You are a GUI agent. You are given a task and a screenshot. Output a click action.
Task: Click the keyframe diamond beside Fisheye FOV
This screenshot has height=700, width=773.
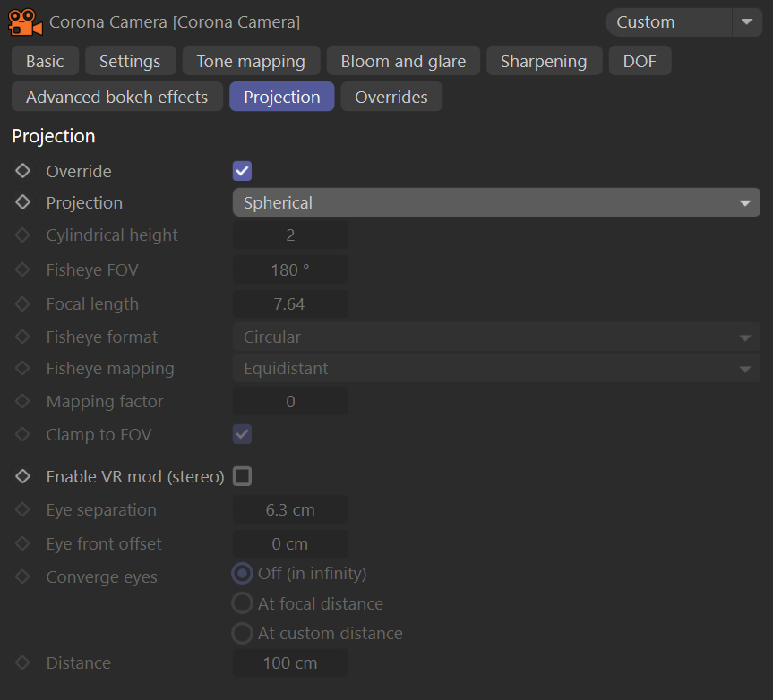(22, 269)
